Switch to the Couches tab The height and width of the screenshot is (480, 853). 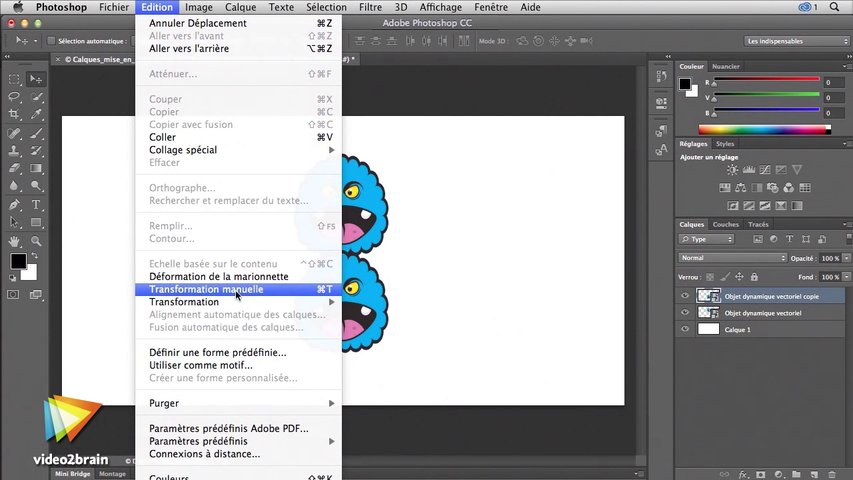(x=726, y=224)
